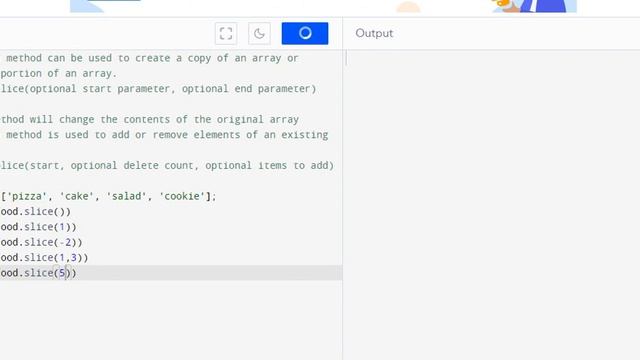Screen dimensions: 640x360
Task: Click the blue Run button
Action: pyautogui.click(x=305, y=33)
